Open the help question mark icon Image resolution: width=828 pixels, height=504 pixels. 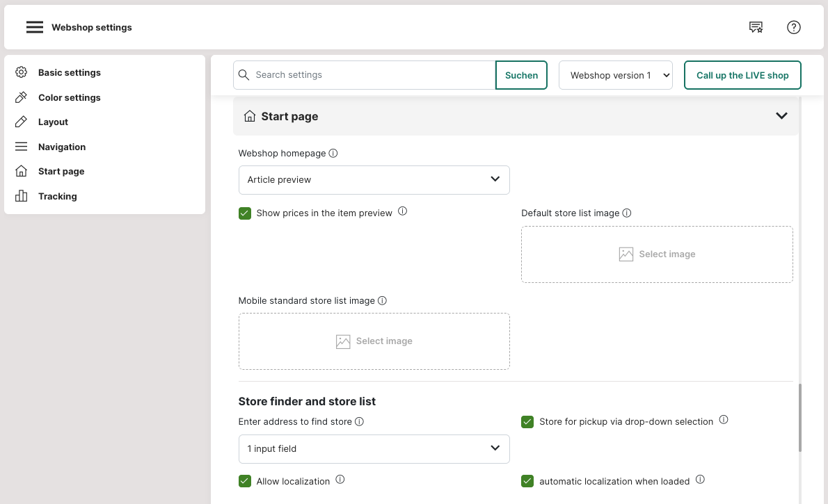[794, 27]
